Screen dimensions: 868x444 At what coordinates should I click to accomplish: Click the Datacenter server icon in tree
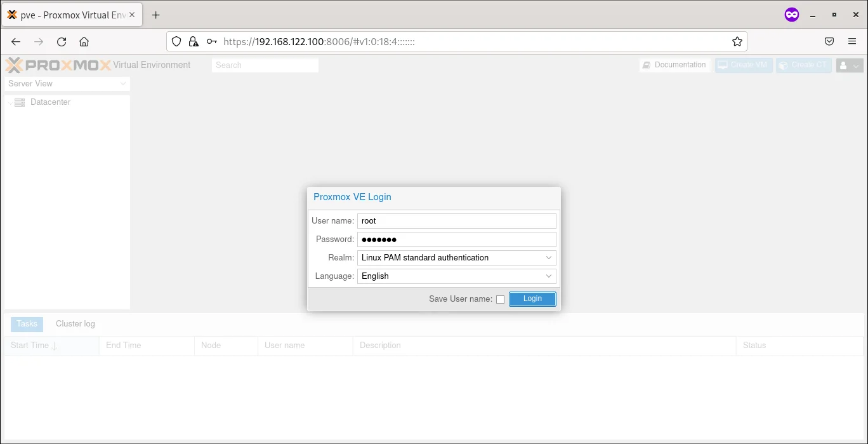pyautogui.click(x=20, y=102)
